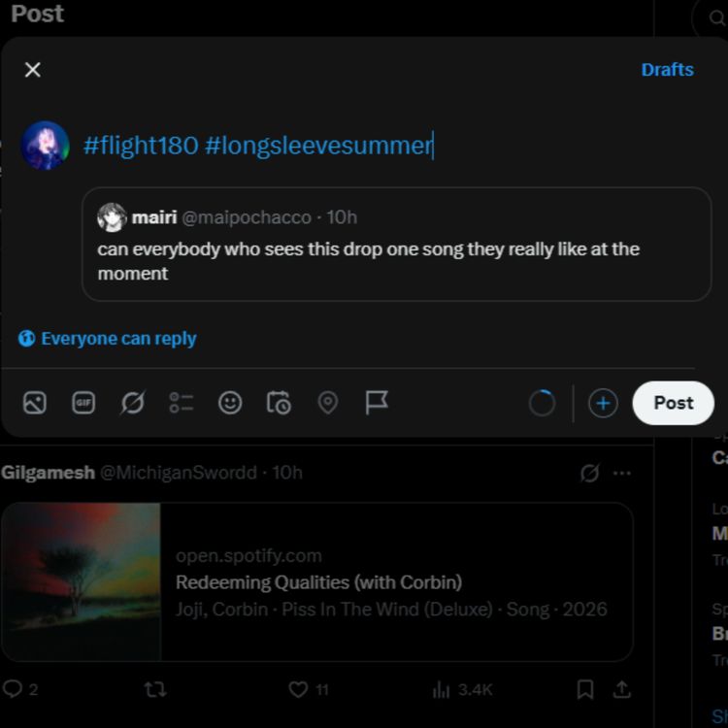Bookmark Gilgamesh's post

point(585,689)
